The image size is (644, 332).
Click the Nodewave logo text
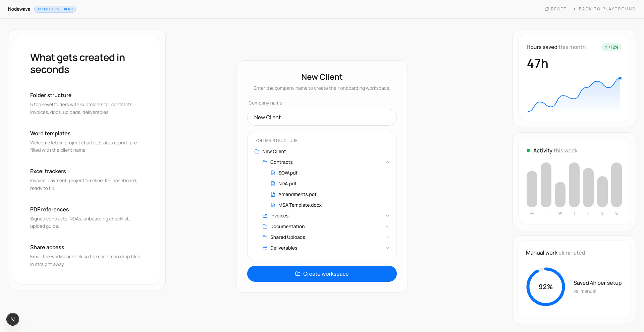pyautogui.click(x=19, y=9)
